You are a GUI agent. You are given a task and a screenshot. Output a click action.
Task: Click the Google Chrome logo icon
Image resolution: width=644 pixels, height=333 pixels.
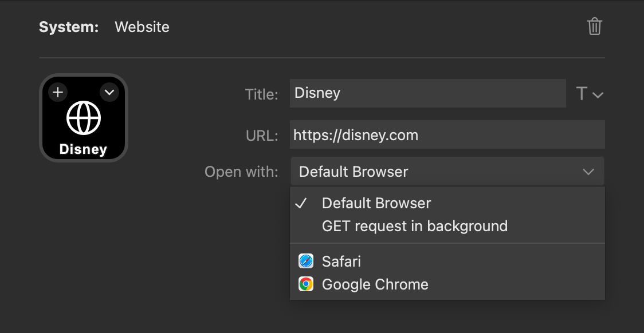coord(306,284)
